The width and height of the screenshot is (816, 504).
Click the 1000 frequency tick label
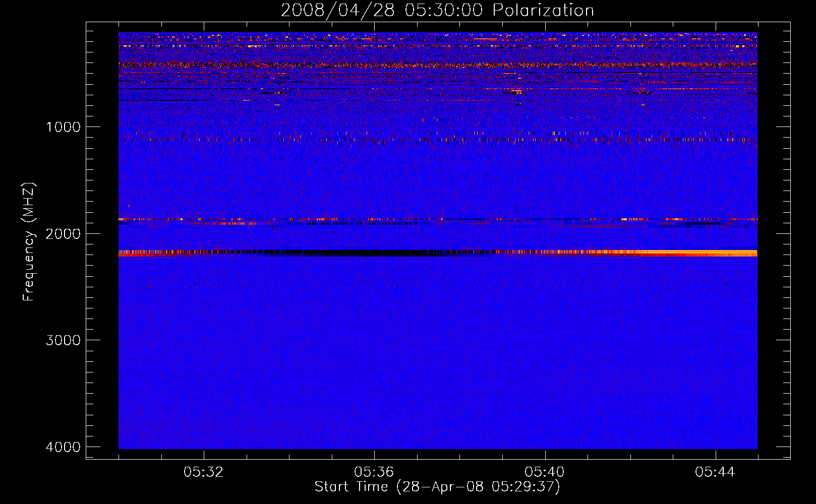[63, 127]
